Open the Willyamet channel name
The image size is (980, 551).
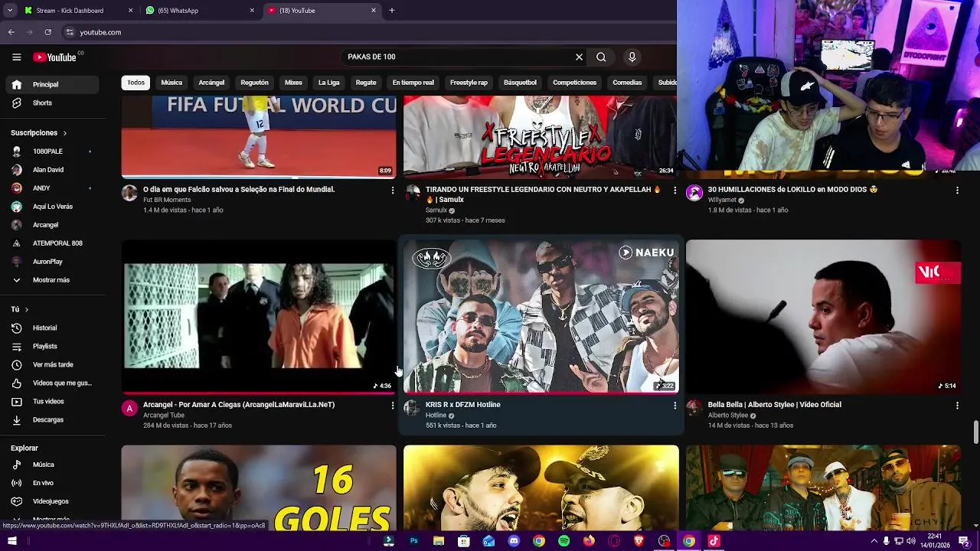coord(722,200)
